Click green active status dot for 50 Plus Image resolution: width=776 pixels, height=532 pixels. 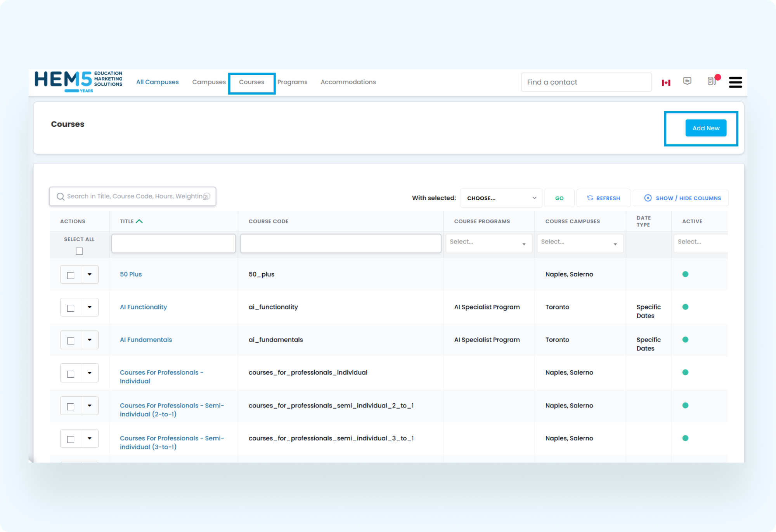pos(685,274)
